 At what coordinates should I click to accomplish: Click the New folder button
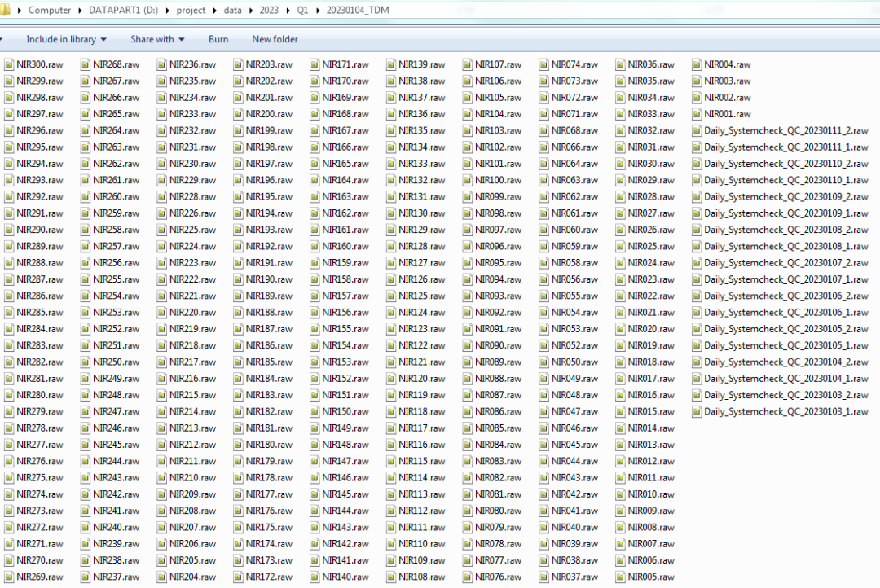(x=275, y=39)
